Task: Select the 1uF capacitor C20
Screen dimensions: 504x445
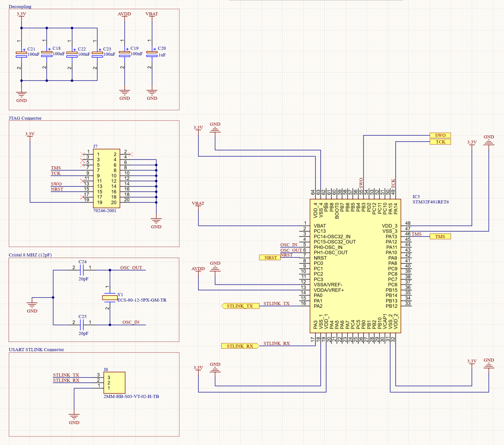Action: [x=152, y=53]
